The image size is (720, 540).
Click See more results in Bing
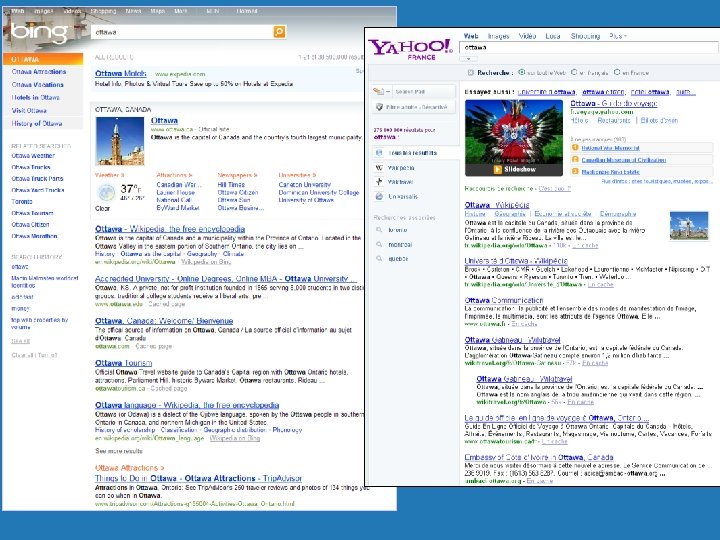(x=119, y=451)
